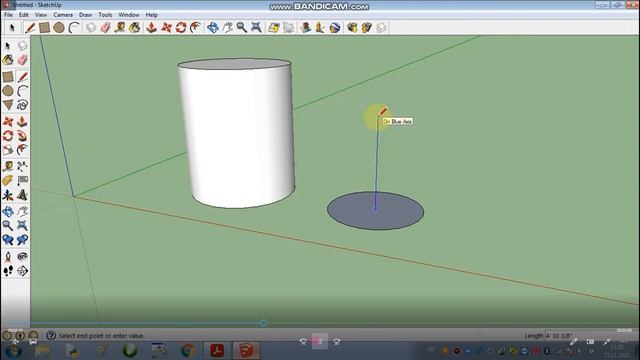Click the cylinder's top face

pyautogui.click(x=234, y=64)
